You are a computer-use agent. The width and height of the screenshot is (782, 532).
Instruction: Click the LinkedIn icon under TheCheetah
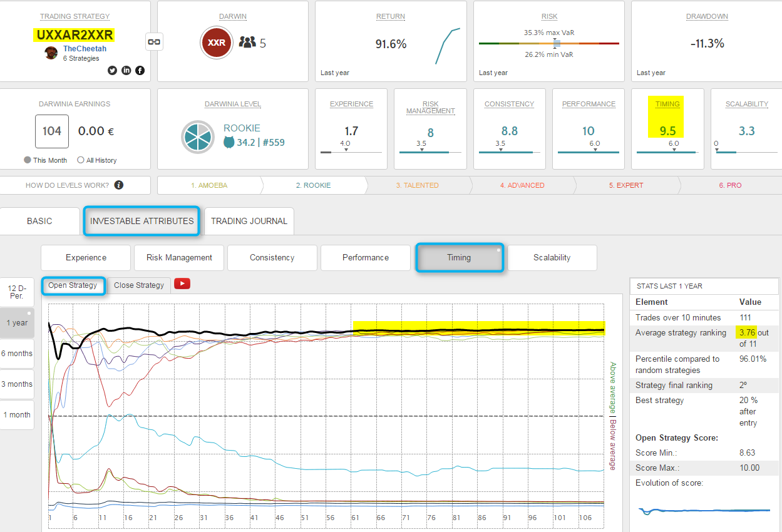coord(126,70)
